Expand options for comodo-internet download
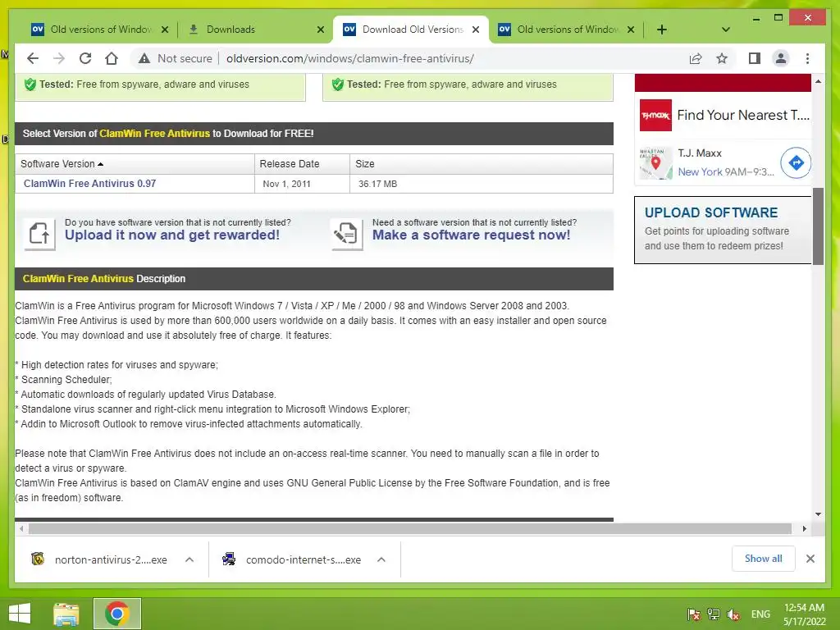 pos(381,559)
